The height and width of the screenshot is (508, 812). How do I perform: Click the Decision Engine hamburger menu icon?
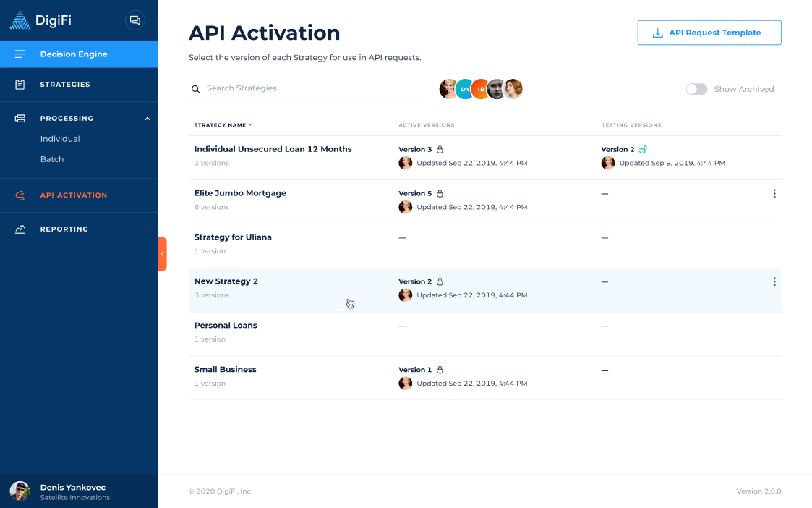pyautogui.click(x=20, y=54)
